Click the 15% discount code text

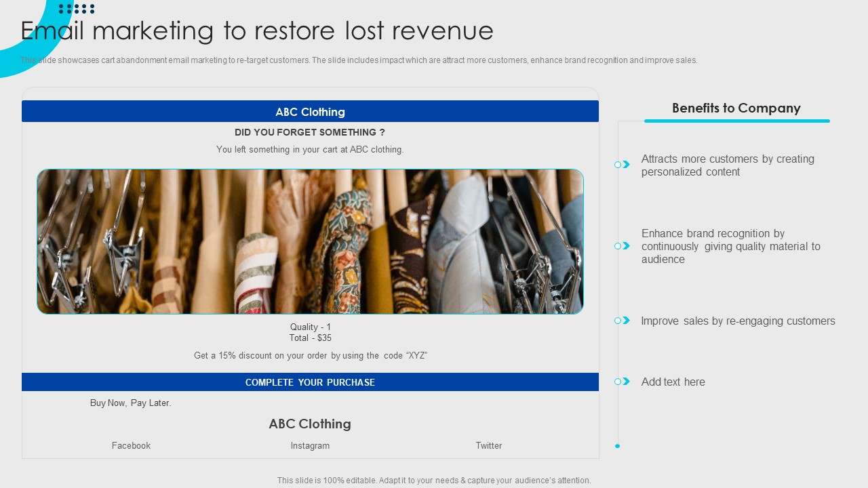click(311, 355)
